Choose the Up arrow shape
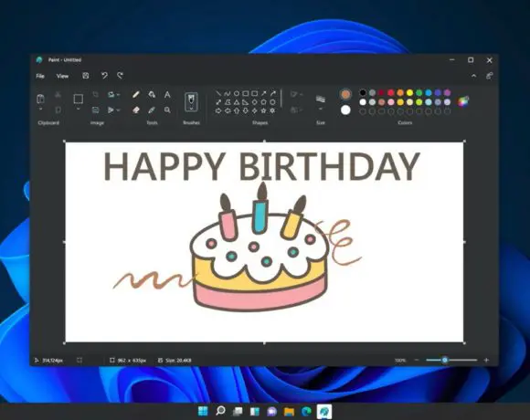The width and height of the screenshot is (530, 420). click(x=237, y=110)
